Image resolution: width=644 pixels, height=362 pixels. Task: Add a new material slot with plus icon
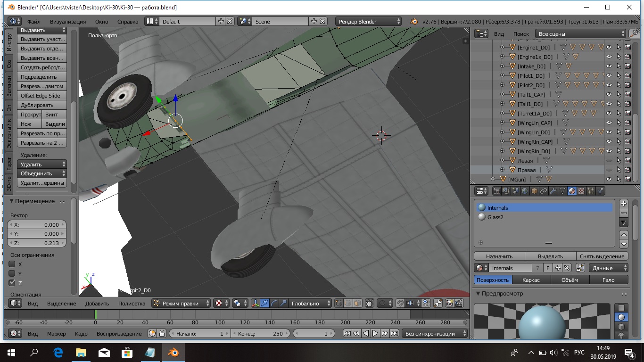(x=624, y=204)
